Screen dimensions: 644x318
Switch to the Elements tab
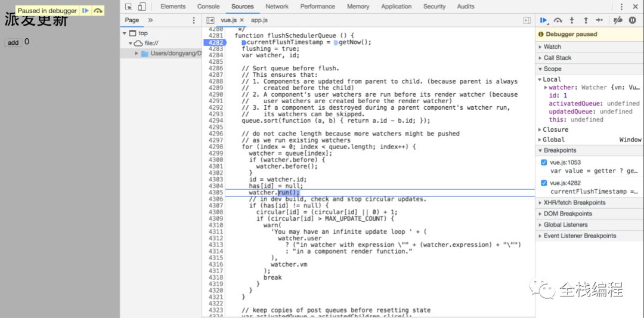(x=173, y=7)
